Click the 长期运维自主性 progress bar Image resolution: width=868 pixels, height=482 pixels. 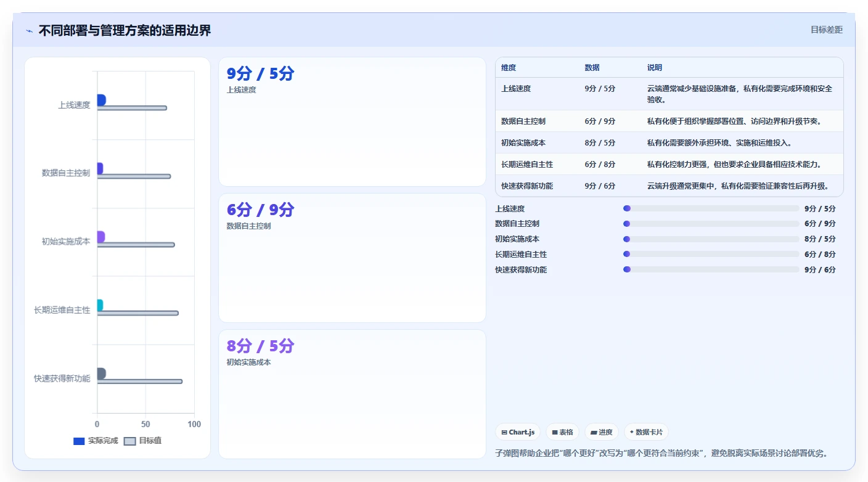tap(711, 254)
